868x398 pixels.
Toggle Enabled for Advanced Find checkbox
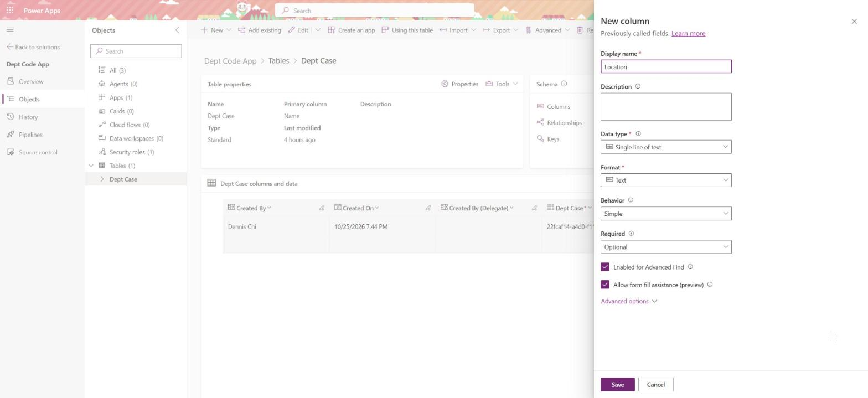click(605, 267)
